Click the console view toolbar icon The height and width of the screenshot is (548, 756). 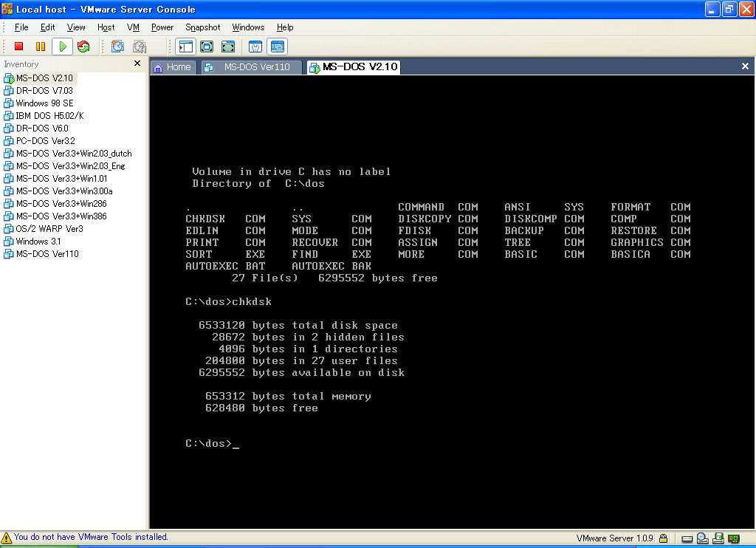[x=278, y=47]
